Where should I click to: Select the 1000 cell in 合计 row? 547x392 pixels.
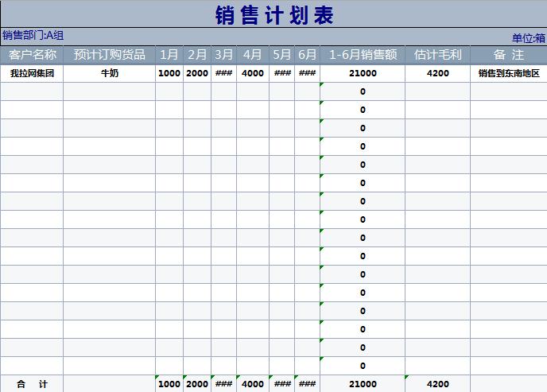coord(169,384)
